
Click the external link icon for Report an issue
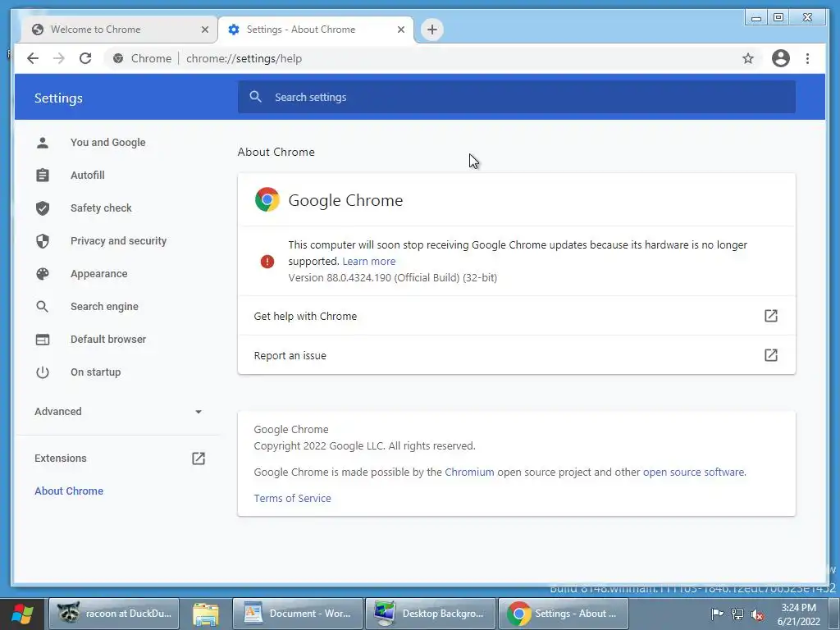770,355
